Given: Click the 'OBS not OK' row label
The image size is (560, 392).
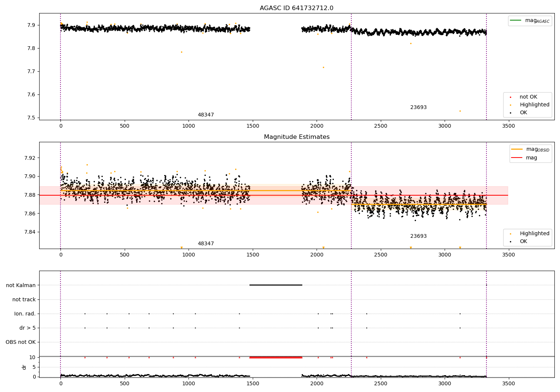Looking at the screenshot, I should click(21, 342).
